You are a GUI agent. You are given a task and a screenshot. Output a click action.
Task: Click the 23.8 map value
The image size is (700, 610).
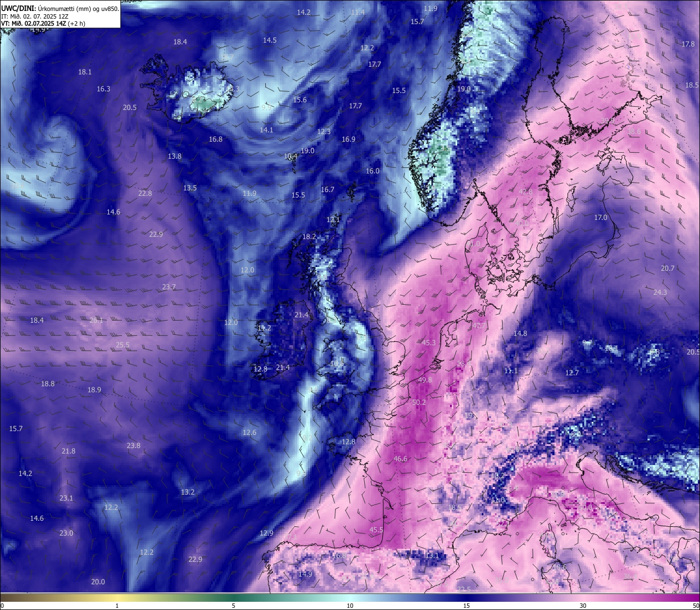click(x=133, y=445)
